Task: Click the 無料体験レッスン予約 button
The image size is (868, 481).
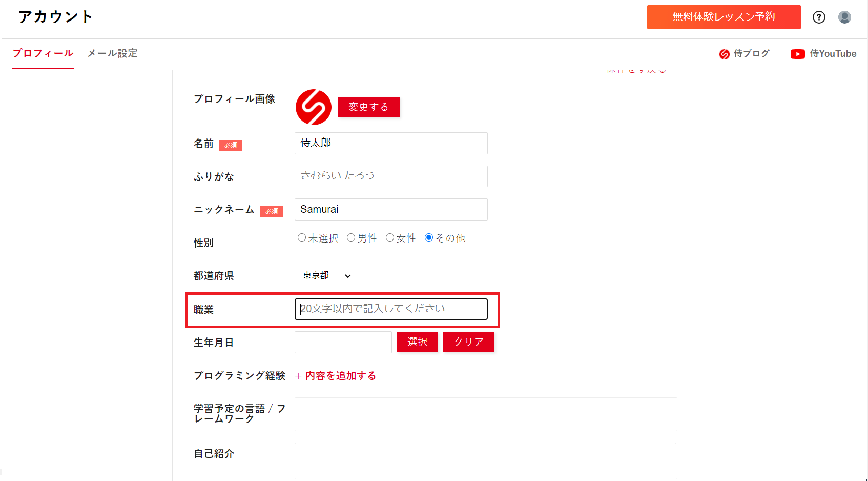Action: click(x=724, y=17)
